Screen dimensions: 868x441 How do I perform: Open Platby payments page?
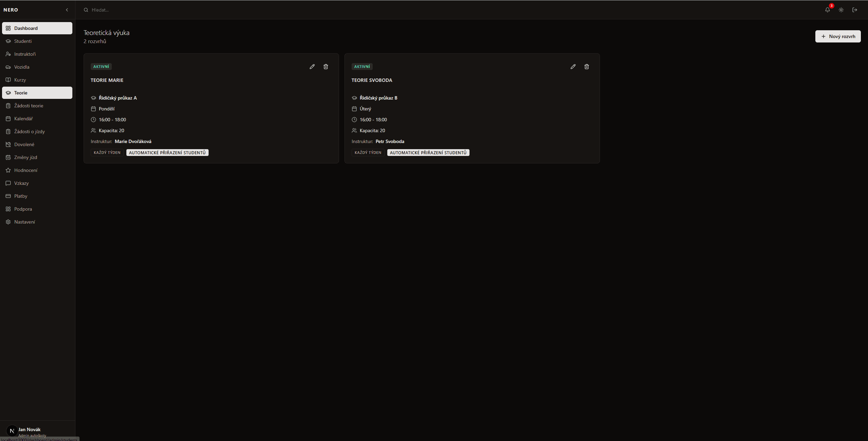21,196
